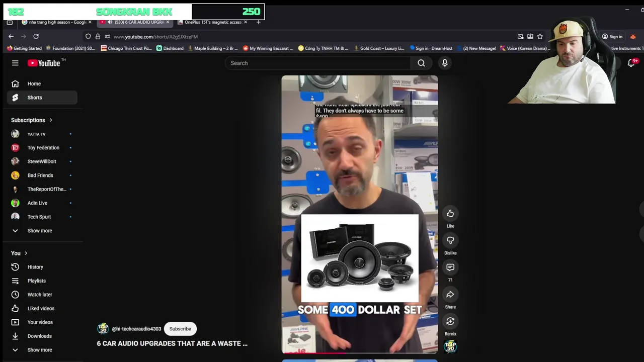Open the sound source thumbnail below Remix
644x362 pixels.
(x=450, y=346)
